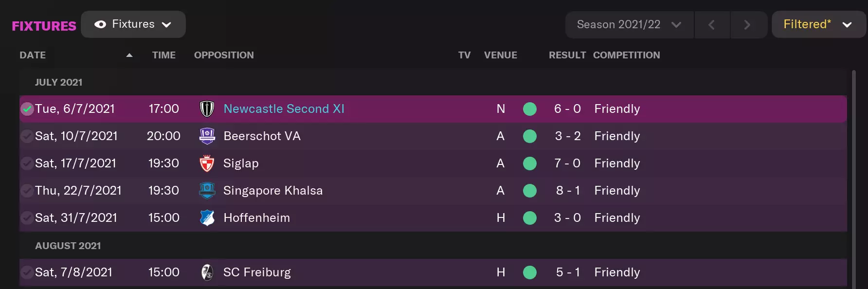Go to the previous season arrow
This screenshot has height=289, width=868.
(x=711, y=25)
